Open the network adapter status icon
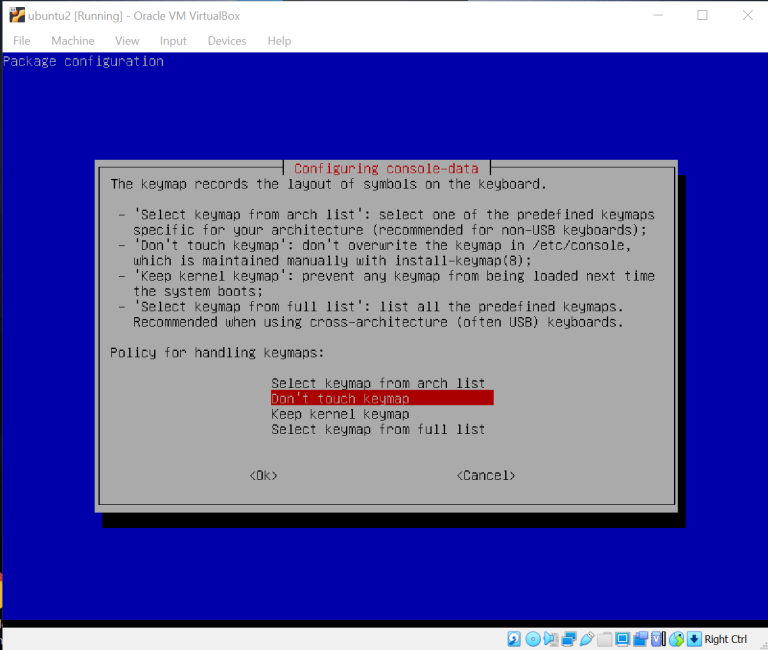Screen dimensions: 768x650 pyautogui.click(x=568, y=639)
